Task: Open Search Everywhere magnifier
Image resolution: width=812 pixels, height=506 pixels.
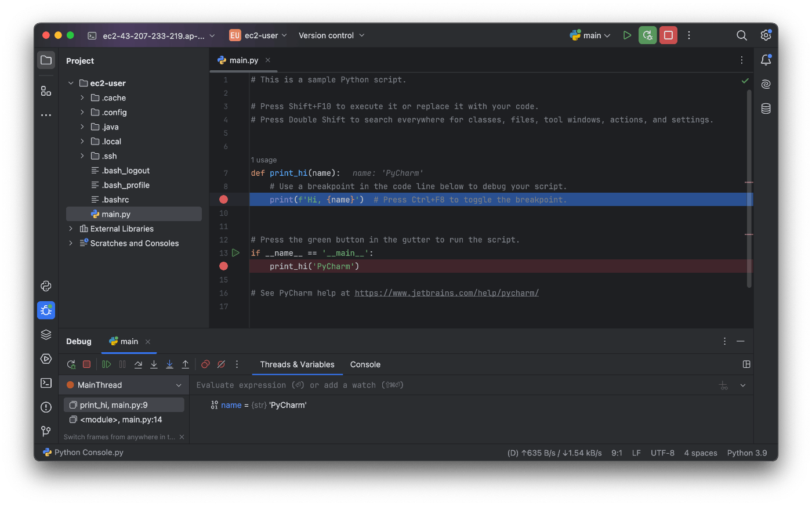Action: (742, 35)
